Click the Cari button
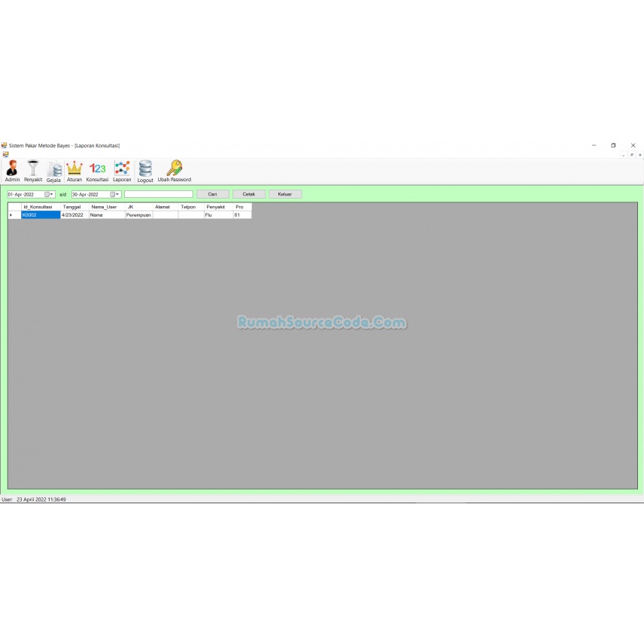 212,194
